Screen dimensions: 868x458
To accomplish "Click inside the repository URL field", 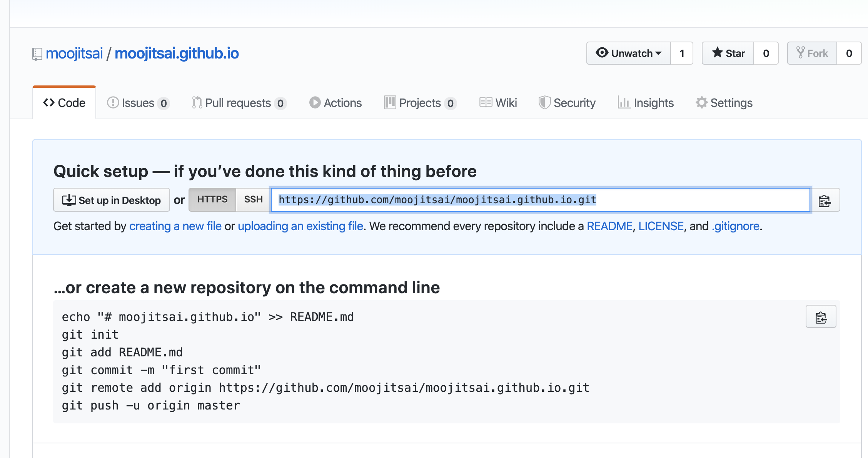I will pyautogui.click(x=541, y=200).
